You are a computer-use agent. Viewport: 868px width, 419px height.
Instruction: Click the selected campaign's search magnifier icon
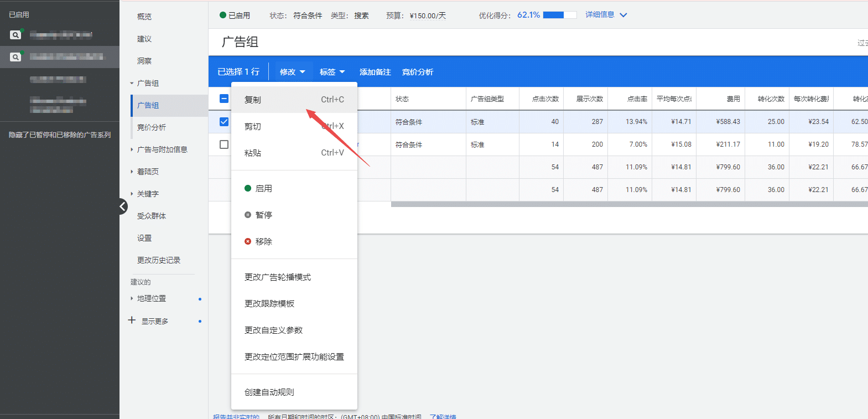(15, 57)
